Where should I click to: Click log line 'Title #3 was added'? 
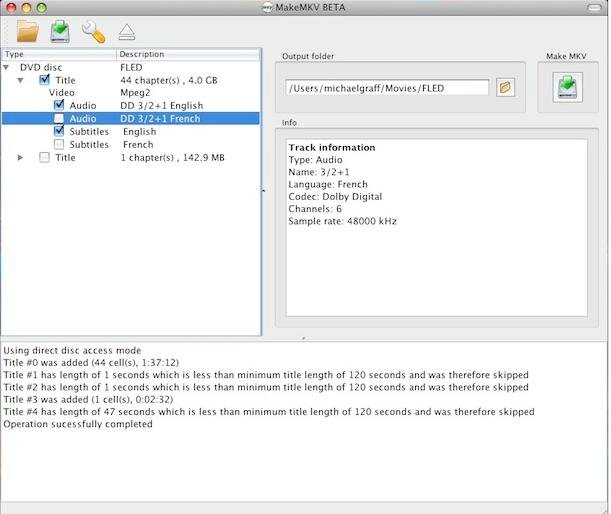click(x=88, y=399)
